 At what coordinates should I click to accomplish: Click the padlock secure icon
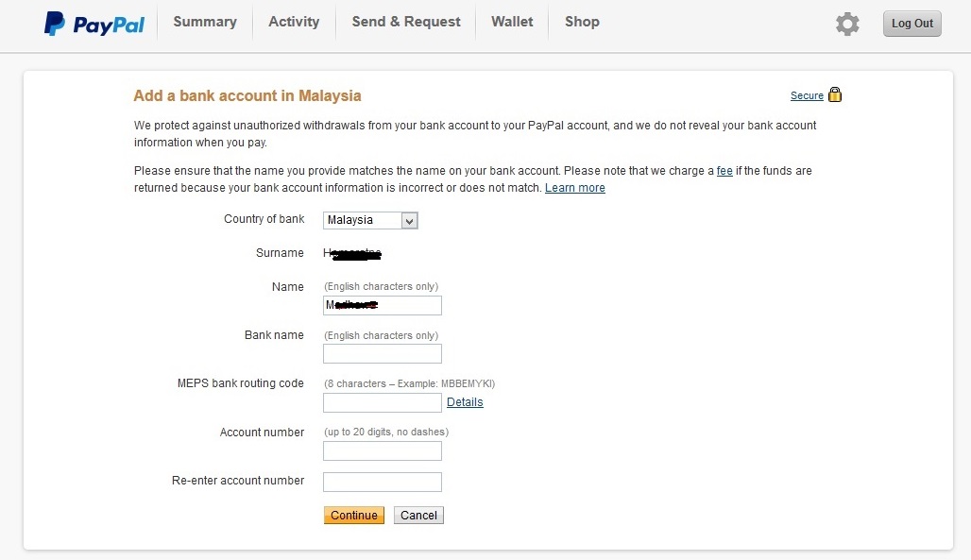point(835,94)
